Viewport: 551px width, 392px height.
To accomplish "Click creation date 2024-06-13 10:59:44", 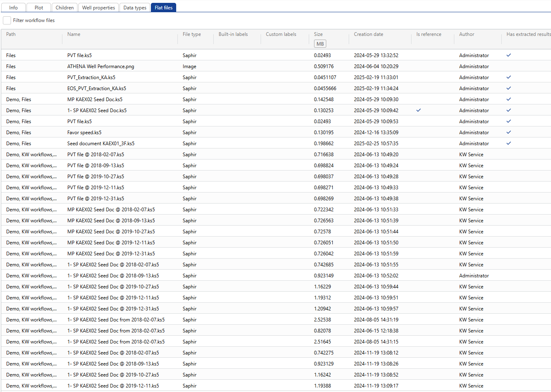I will point(376,287).
